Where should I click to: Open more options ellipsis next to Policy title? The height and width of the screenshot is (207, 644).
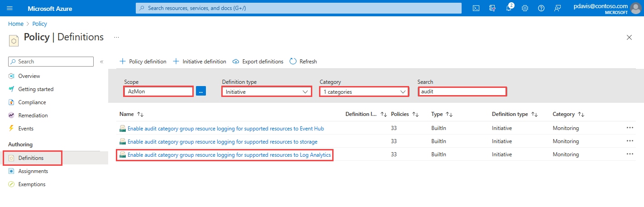(x=116, y=37)
